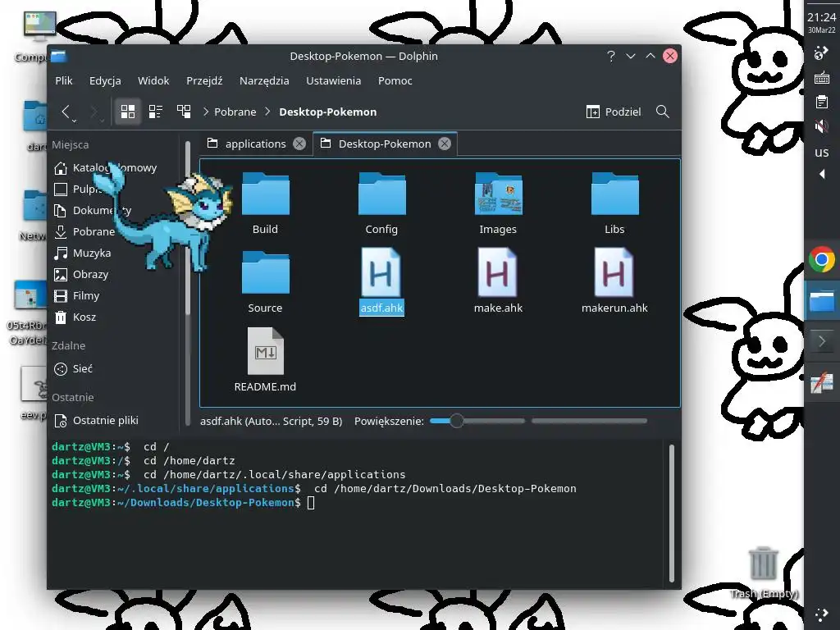Open the Widok menu
The width and height of the screenshot is (840, 630).
tap(153, 80)
